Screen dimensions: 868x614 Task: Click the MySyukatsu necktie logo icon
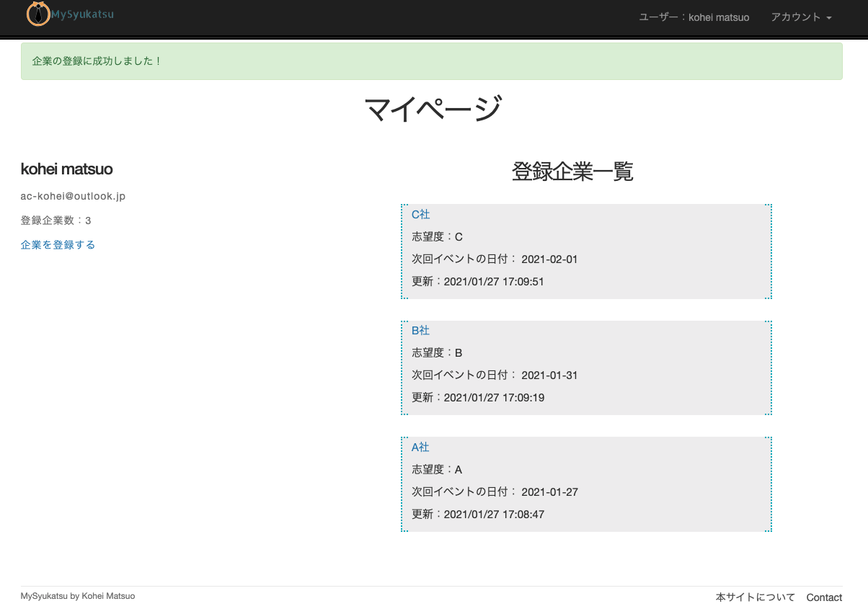(38, 13)
